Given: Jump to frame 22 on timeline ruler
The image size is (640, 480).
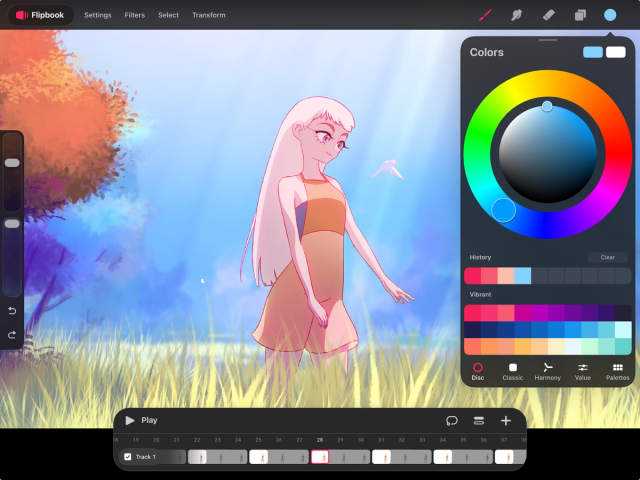Looking at the screenshot, I should 197,440.
